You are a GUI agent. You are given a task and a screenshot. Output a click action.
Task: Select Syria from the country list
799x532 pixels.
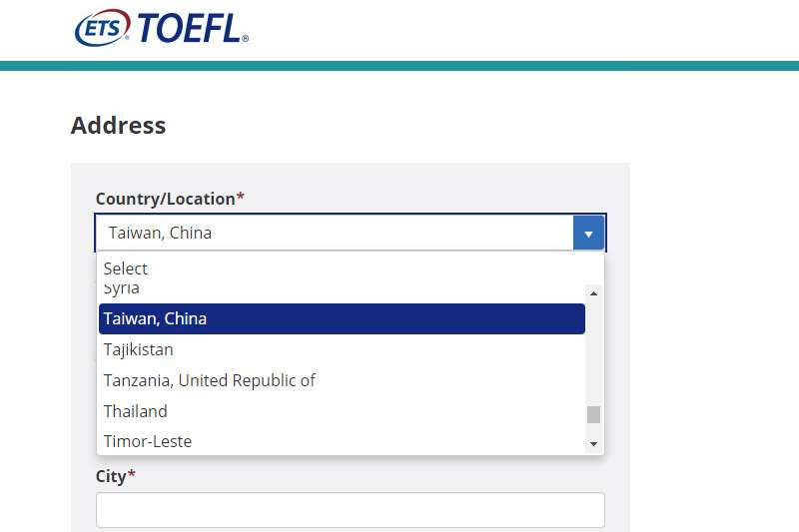point(121,288)
